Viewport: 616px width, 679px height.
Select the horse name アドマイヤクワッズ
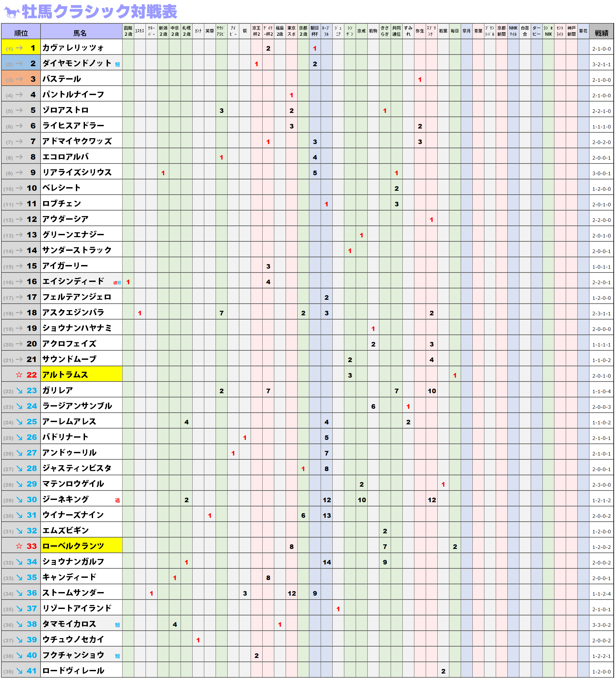pyautogui.click(x=77, y=141)
